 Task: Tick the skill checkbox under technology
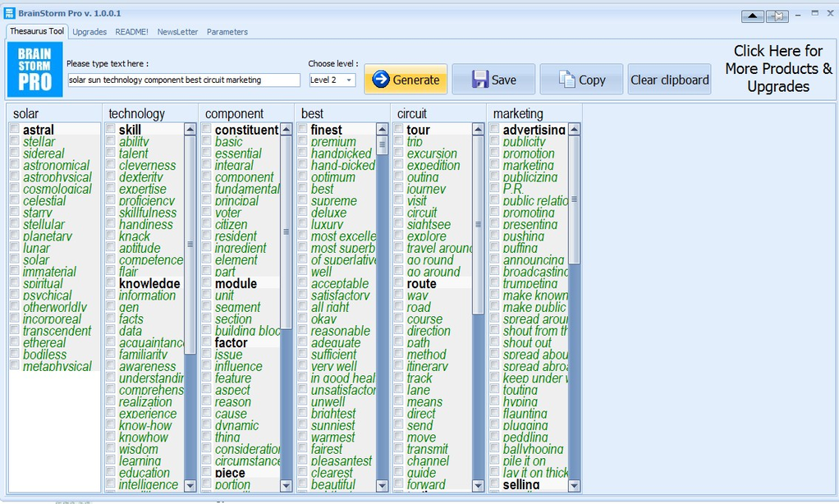point(110,128)
